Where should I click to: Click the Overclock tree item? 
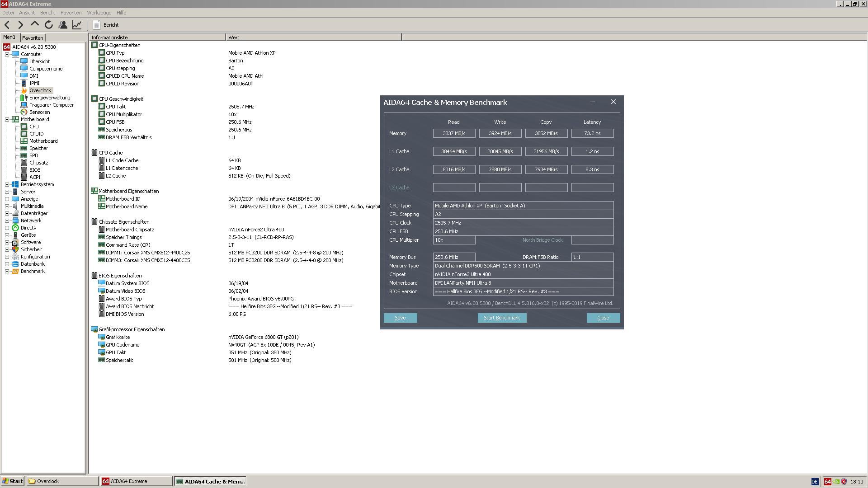click(x=41, y=90)
